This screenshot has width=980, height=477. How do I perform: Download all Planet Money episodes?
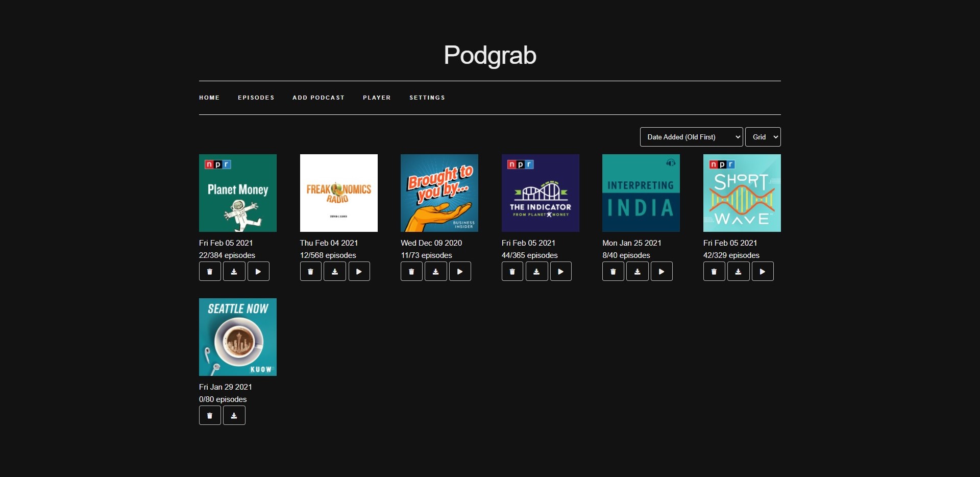tap(234, 271)
